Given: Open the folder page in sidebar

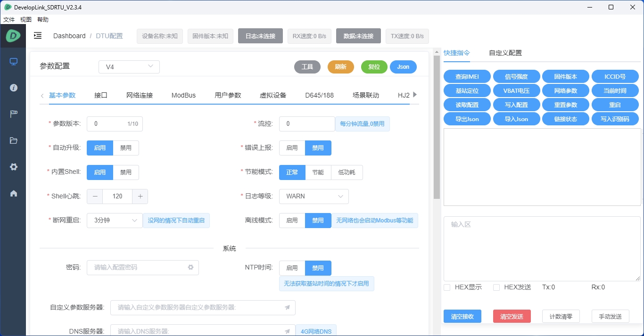Looking at the screenshot, I should pos(13,140).
